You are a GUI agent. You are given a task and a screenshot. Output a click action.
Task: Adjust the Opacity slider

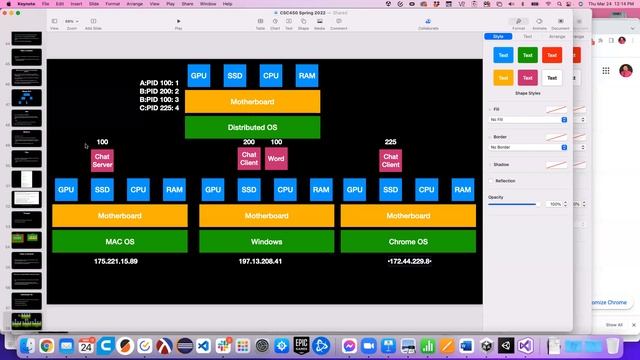pyautogui.click(x=514, y=204)
